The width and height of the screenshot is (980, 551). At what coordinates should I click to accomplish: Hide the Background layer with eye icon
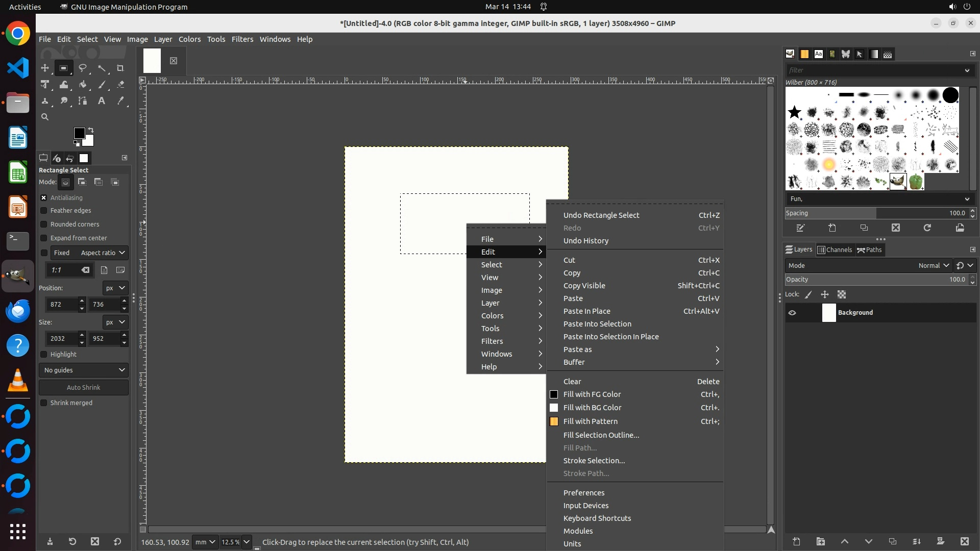(792, 313)
